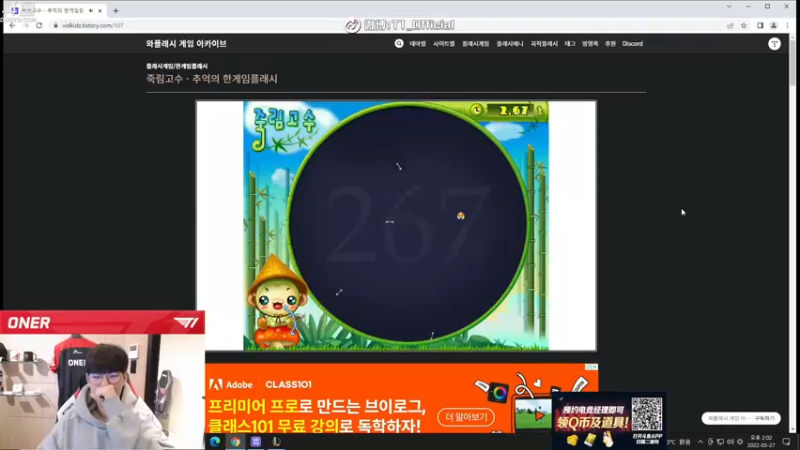
Task: Click the padlock site info icon
Action: pos(56,25)
